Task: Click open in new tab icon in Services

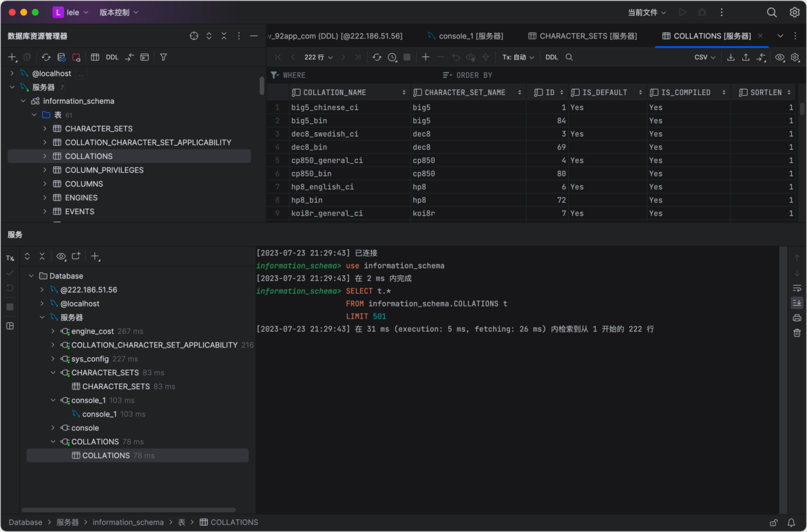Action: [x=76, y=256]
